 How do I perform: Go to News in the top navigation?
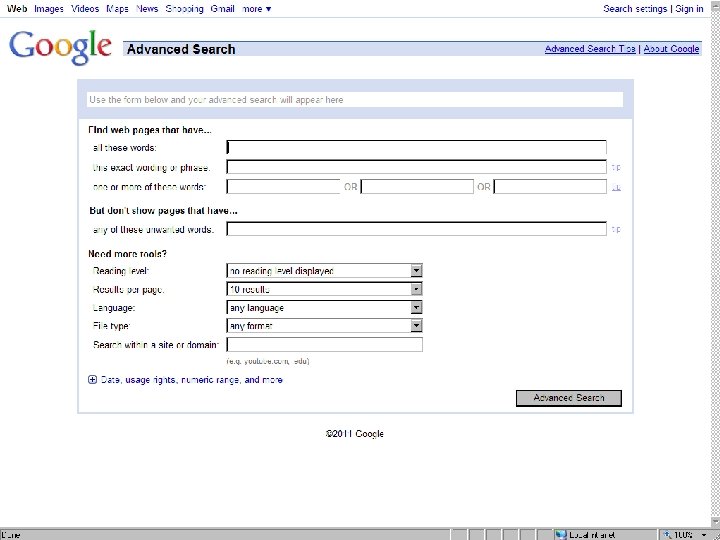[x=147, y=9]
